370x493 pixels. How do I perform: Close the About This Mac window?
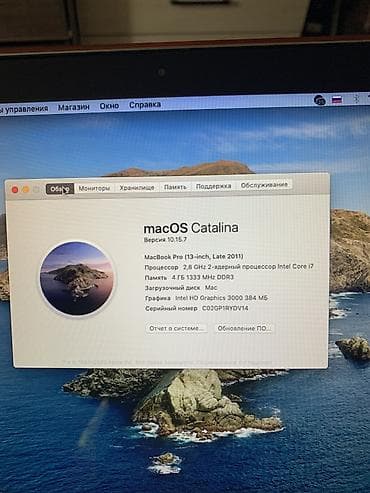[x=15, y=190]
